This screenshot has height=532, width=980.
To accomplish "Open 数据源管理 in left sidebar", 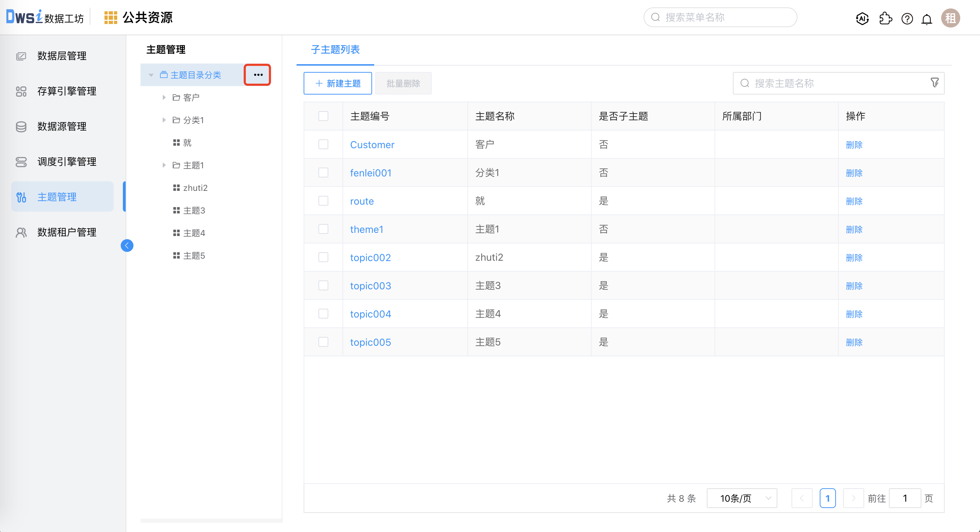I will [62, 126].
